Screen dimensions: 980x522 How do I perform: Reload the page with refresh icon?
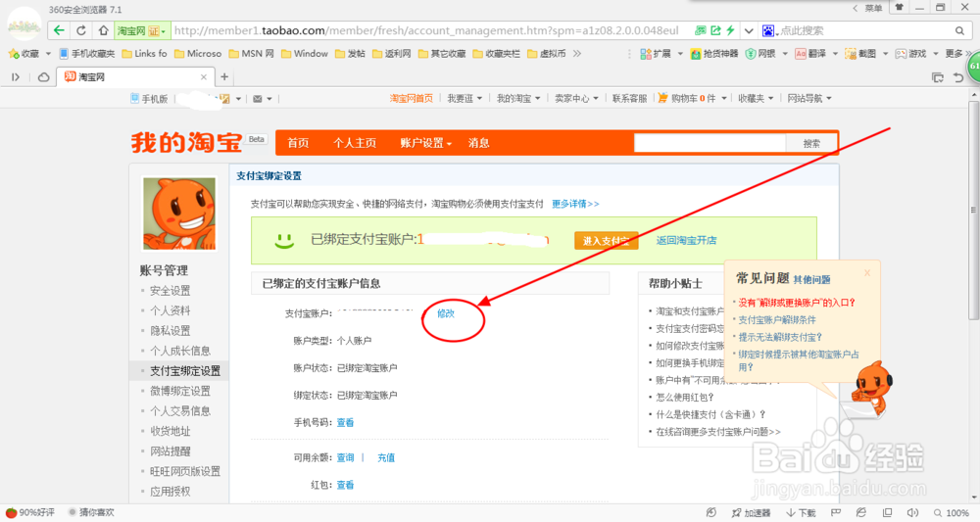[81, 30]
